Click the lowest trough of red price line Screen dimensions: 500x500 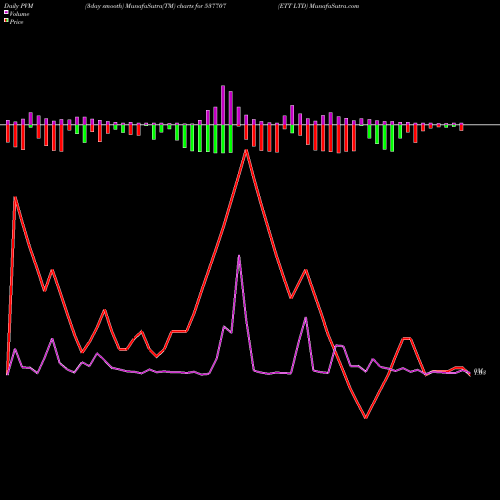(366, 417)
